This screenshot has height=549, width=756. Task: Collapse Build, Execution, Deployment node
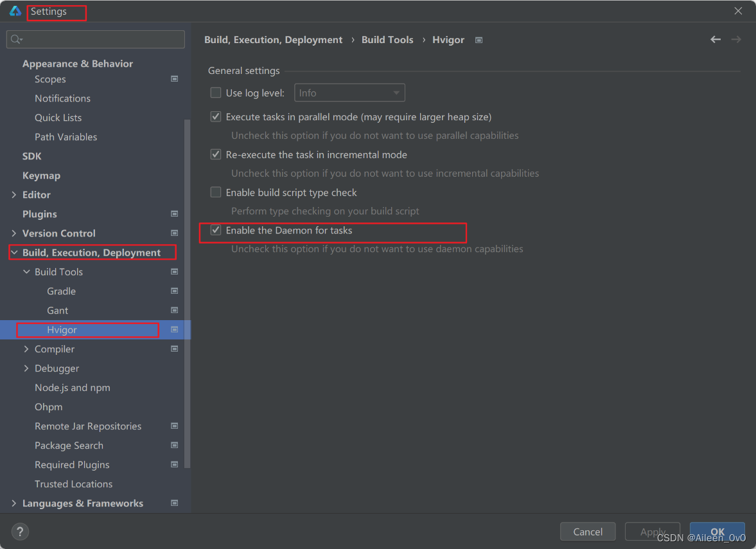click(14, 252)
